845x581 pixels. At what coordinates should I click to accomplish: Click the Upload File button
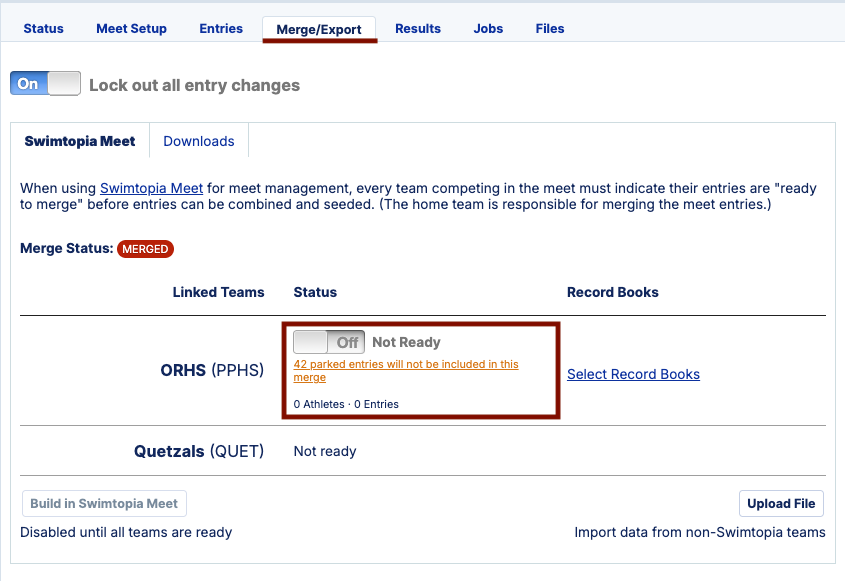(x=781, y=503)
